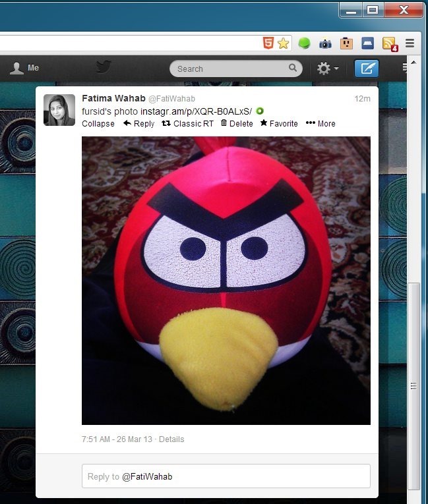This screenshot has width=428, height=504.
Task: Open the Angry Birds plush photo
Action: pyautogui.click(x=226, y=281)
